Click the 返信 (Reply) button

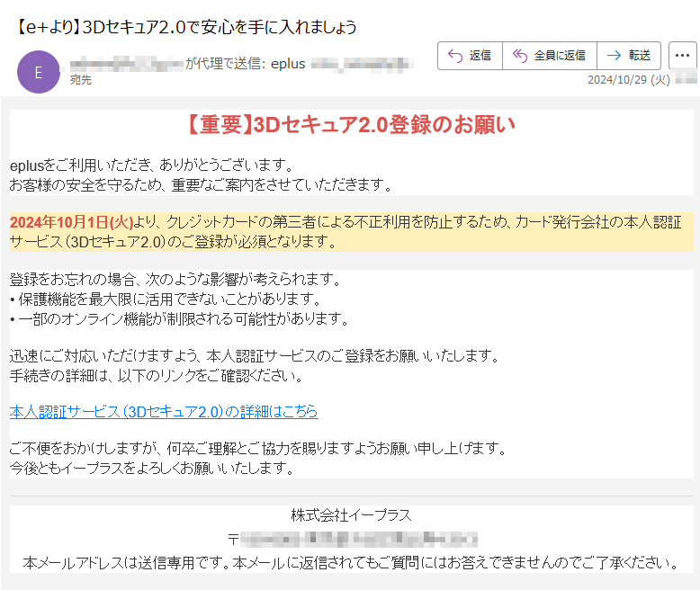470,56
